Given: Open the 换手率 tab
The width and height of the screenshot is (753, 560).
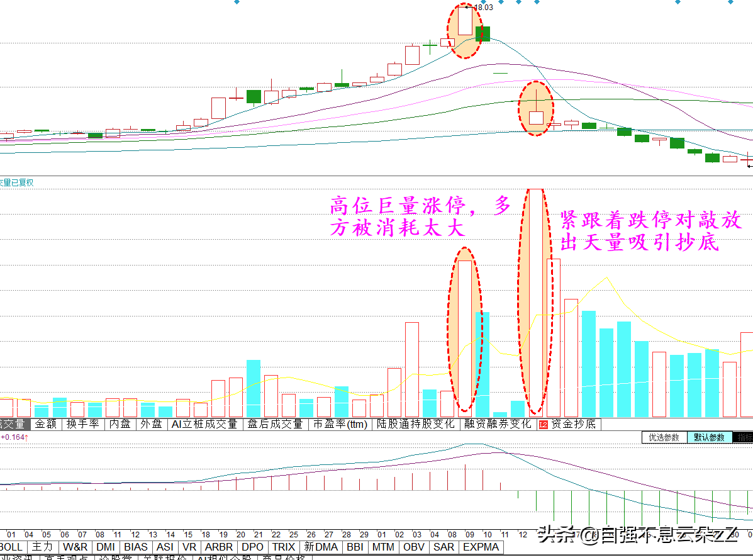Looking at the screenshot, I should click(82, 424).
